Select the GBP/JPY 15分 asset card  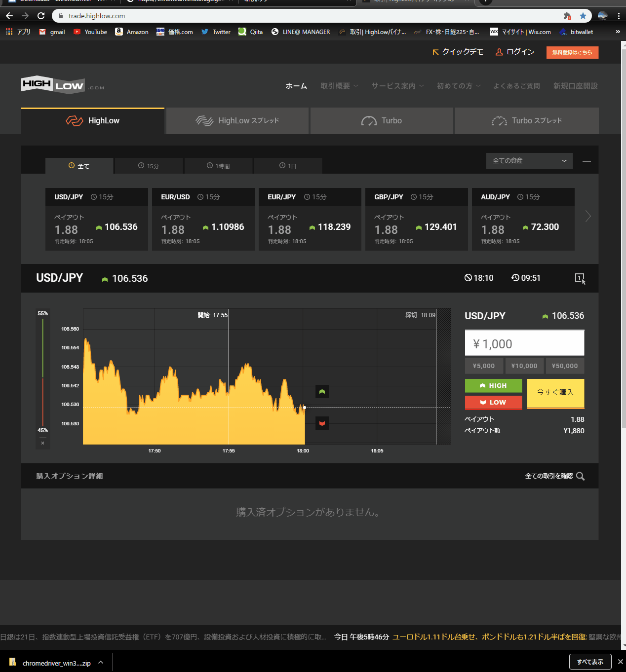(417, 219)
